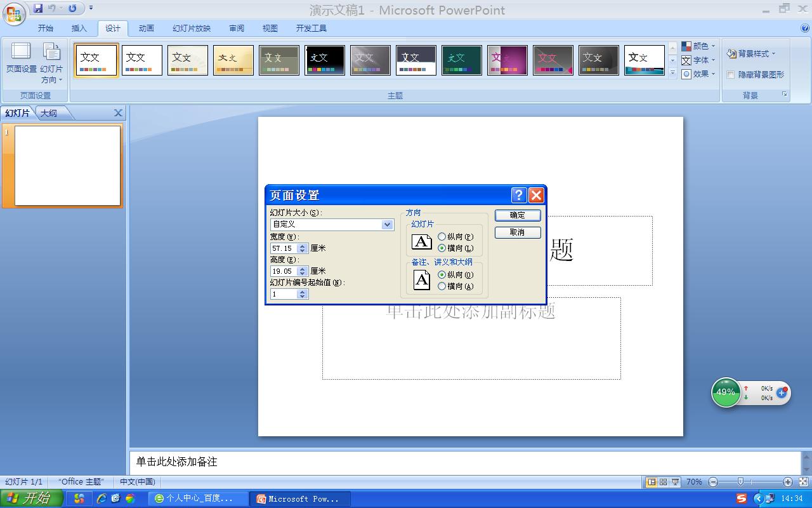This screenshot has width=812, height=508.
Task: Click the 70% zoom level
Action: click(694, 482)
